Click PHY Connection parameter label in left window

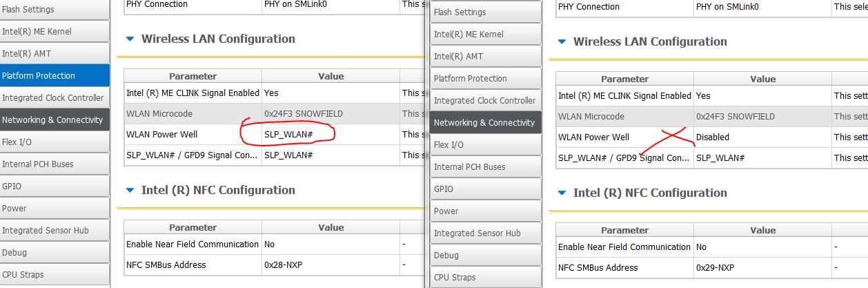pos(157,4)
